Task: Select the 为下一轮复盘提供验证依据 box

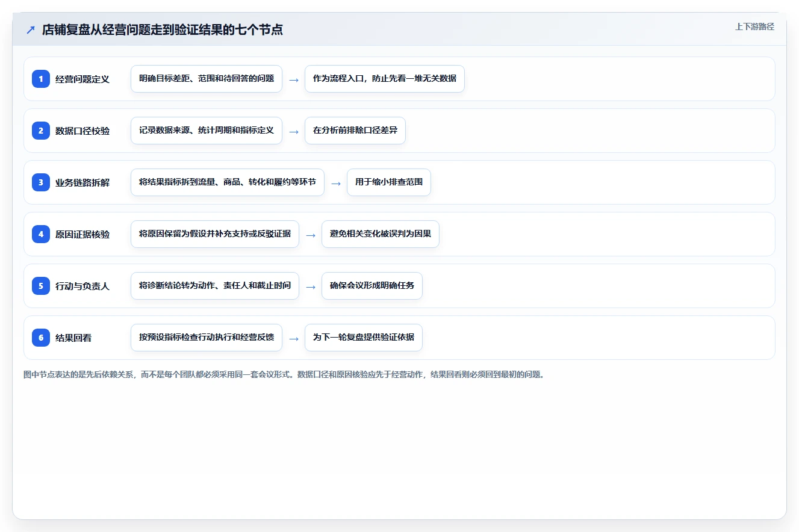Action: (364, 338)
